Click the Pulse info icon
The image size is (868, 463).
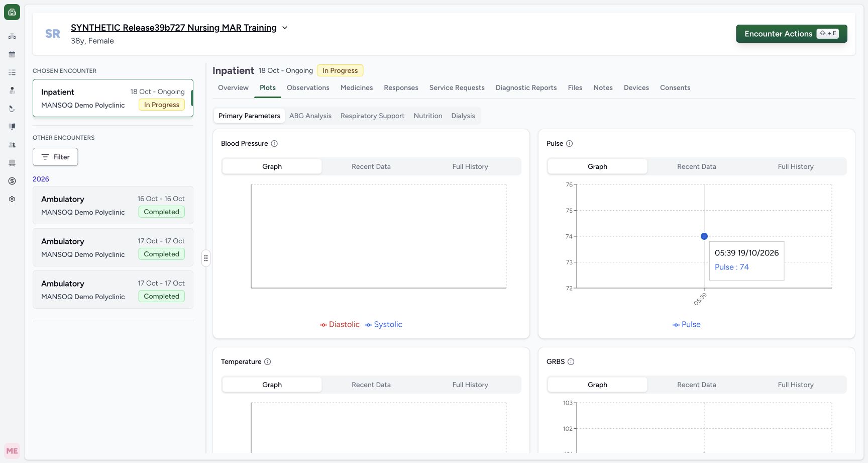pyautogui.click(x=569, y=143)
